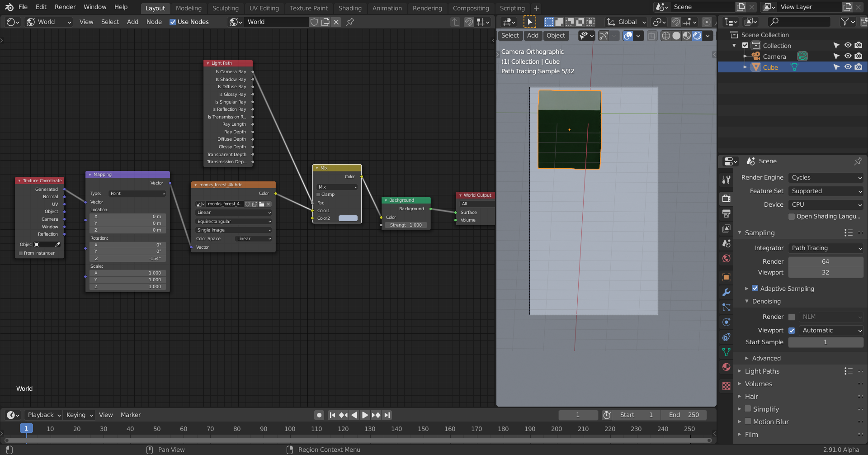This screenshot has width=868, height=455.
Task: Open the Modifiers wrench properties tab
Action: (x=726, y=292)
